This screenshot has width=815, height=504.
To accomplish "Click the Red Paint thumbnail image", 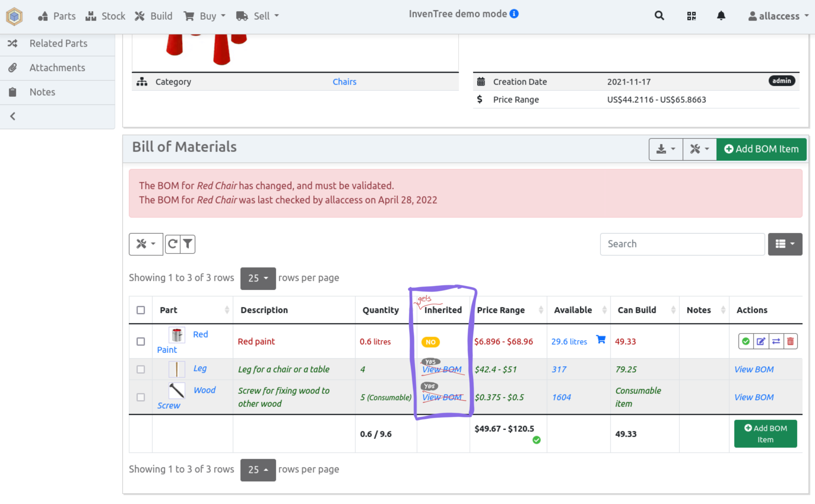I will (x=176, y=335).
